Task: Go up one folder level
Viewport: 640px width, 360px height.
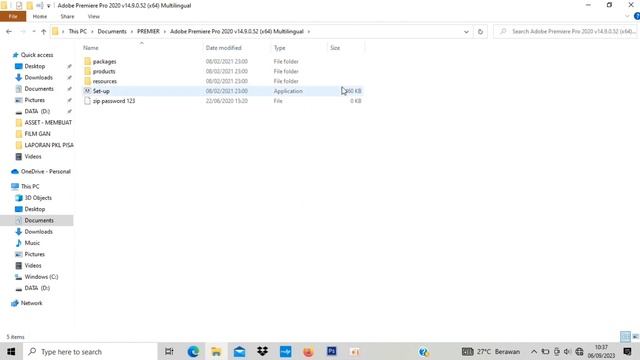Action: pyautogui.click(x=44, y=31)
